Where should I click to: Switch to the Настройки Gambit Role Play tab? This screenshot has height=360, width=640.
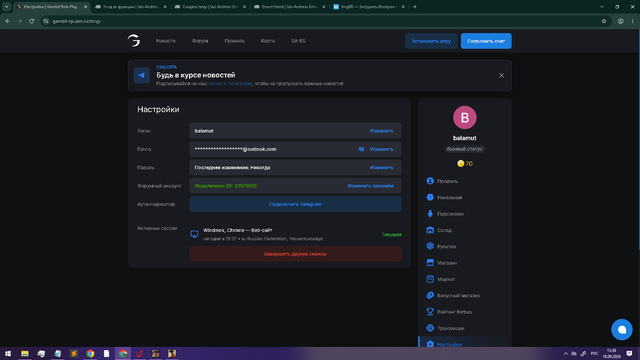click(51, 7)
